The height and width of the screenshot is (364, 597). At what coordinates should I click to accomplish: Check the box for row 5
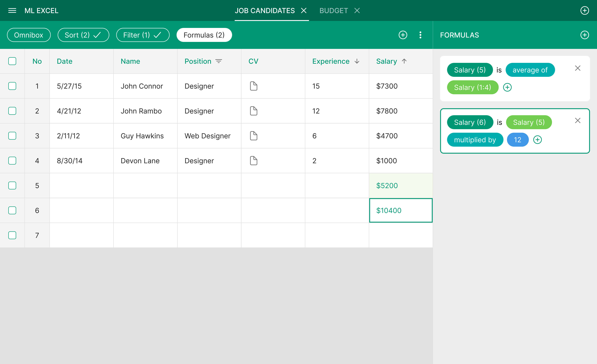(12, 186)
